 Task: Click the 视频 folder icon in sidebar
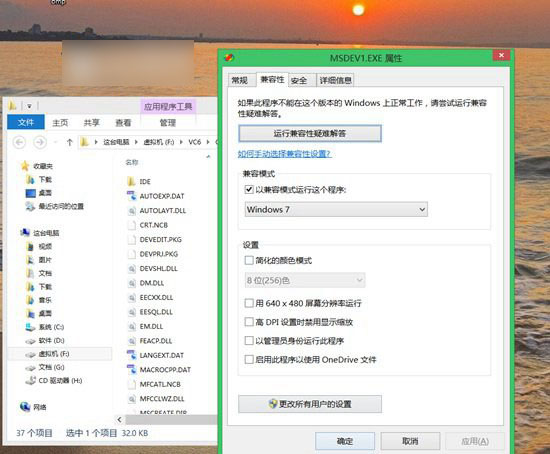(31, 246)
